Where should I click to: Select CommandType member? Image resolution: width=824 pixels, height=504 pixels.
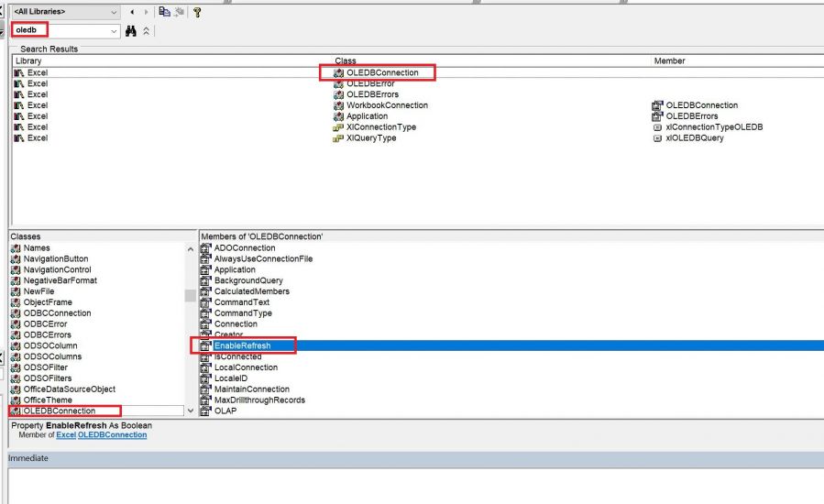(243, 313)
